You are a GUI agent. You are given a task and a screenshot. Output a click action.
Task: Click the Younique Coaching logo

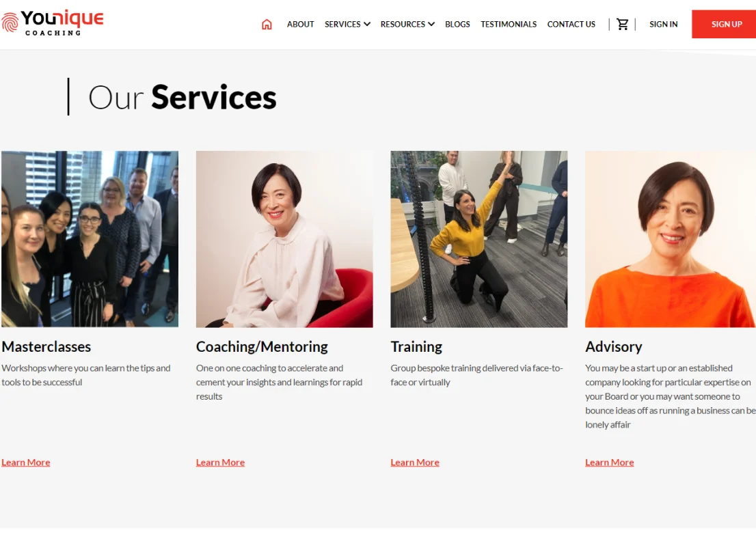point(53,23)
